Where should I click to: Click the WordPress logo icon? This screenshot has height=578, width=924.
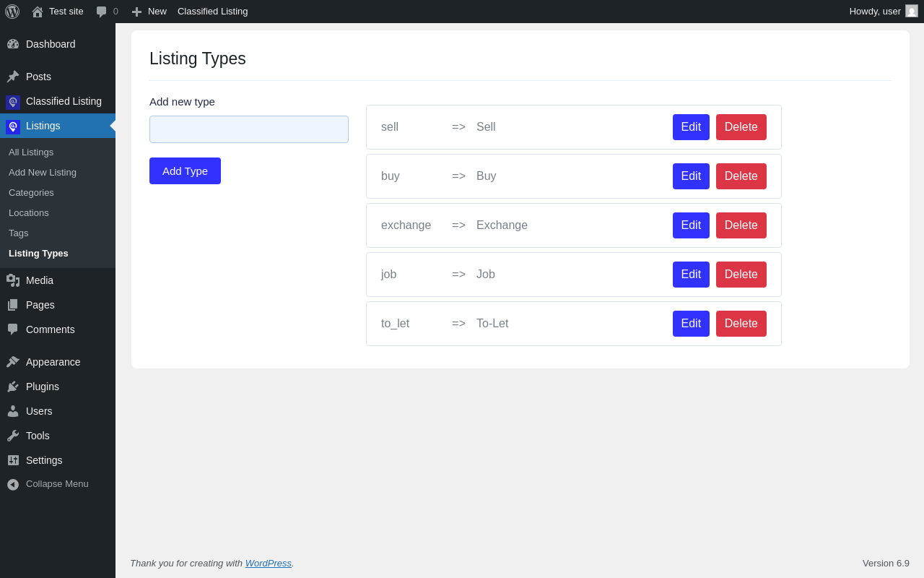pos(12,12)
